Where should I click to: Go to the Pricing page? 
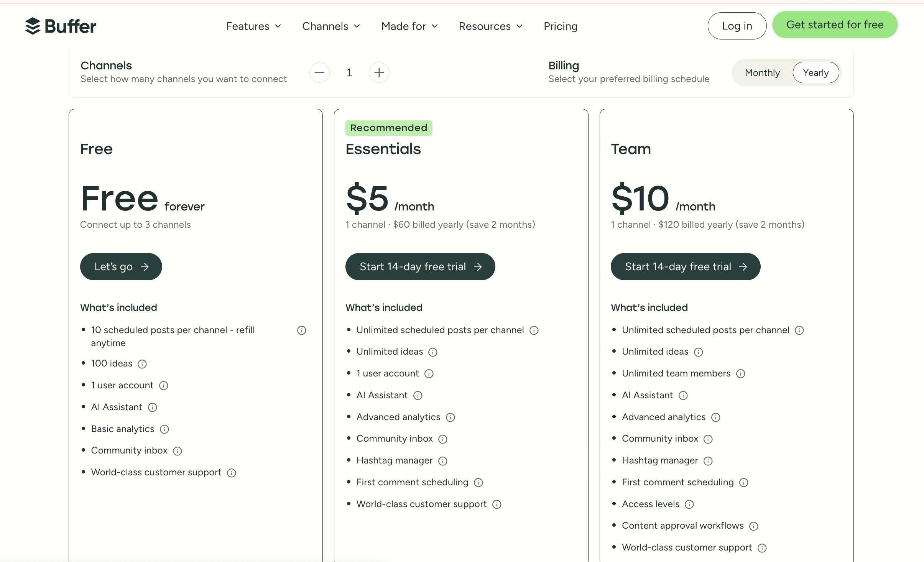(561, 26)
